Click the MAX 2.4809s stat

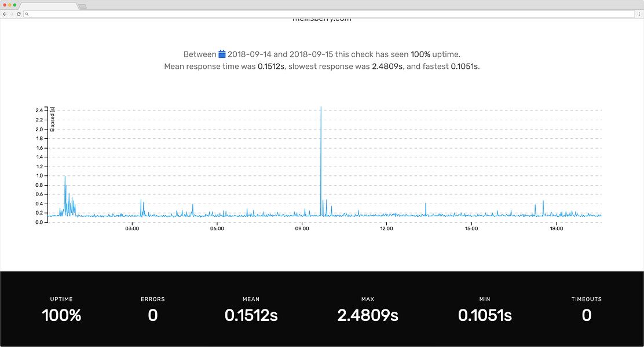click(368, 311)
